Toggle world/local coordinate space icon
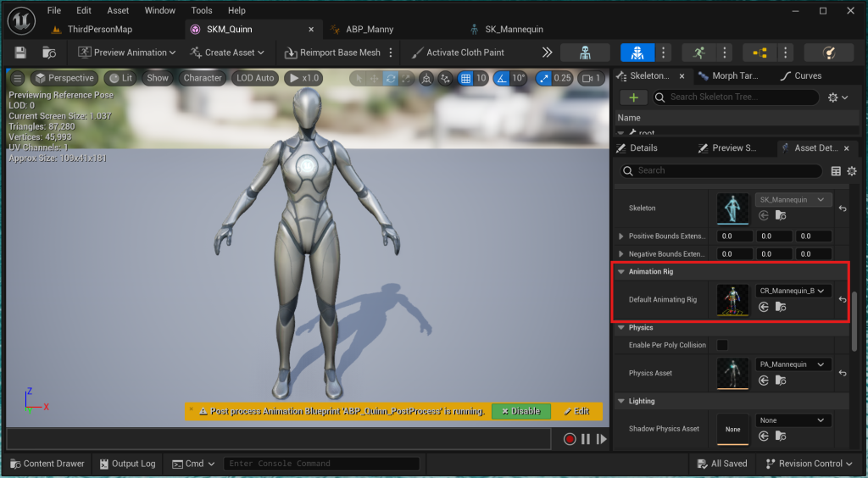Image resolution: width=868 pixels, height=478 pixels. pyautogui.click(x=426, y=79)
